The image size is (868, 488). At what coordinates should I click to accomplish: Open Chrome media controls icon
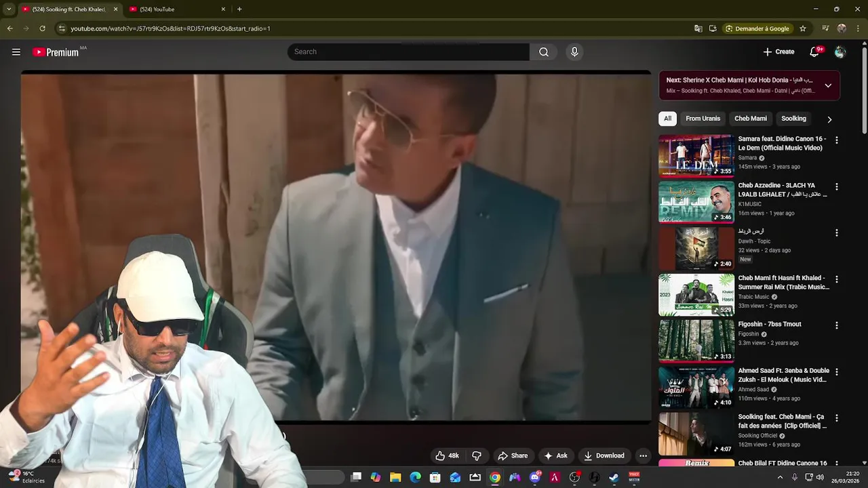click(825, 28)
